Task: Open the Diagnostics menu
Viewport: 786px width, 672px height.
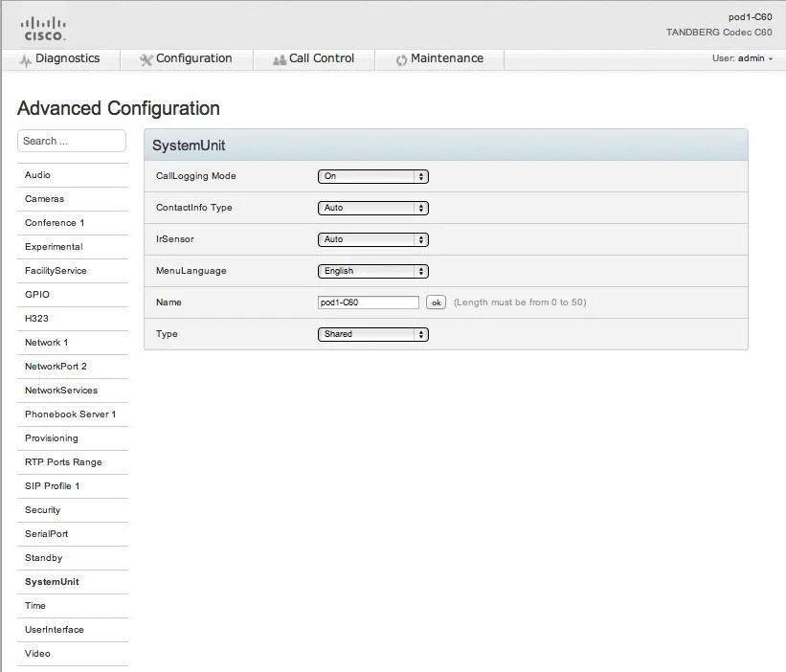Action: tap(60, 59)
